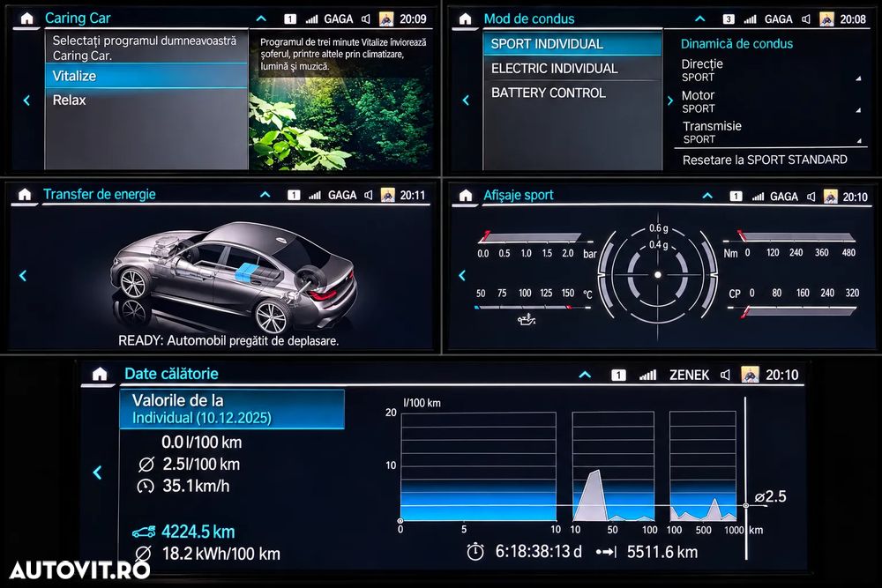Tap trip duration 6:18:38:13 d
The height and width of the screenshot is (588, 882).
coord(538,552)
